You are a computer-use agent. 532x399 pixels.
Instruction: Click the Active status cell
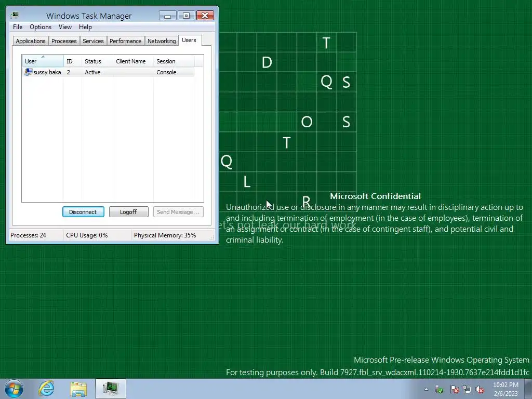pos(92,72)
